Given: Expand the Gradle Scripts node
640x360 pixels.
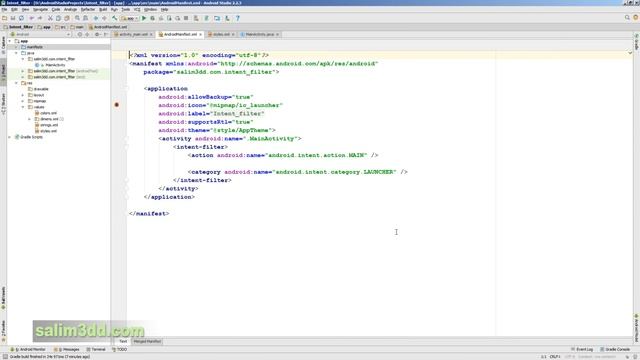Looking at the screenshot, I should pyautogui.click(x=10, y=137).
